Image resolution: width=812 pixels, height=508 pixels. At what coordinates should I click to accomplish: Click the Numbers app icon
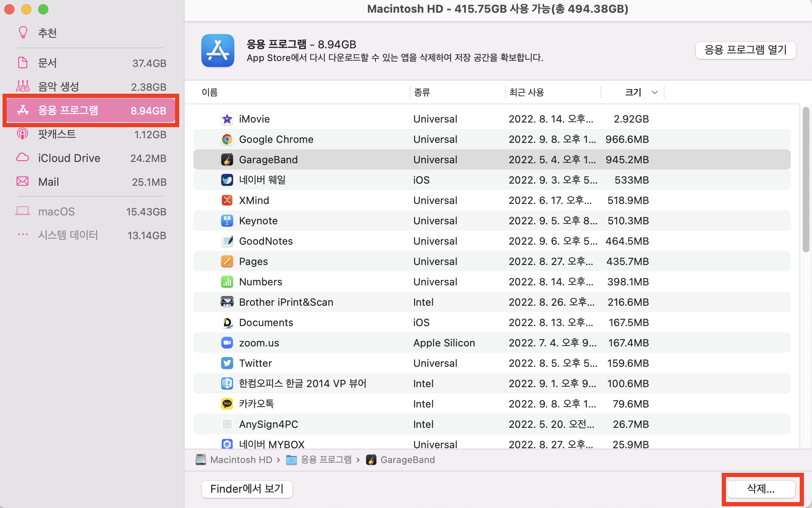[227, 282]
